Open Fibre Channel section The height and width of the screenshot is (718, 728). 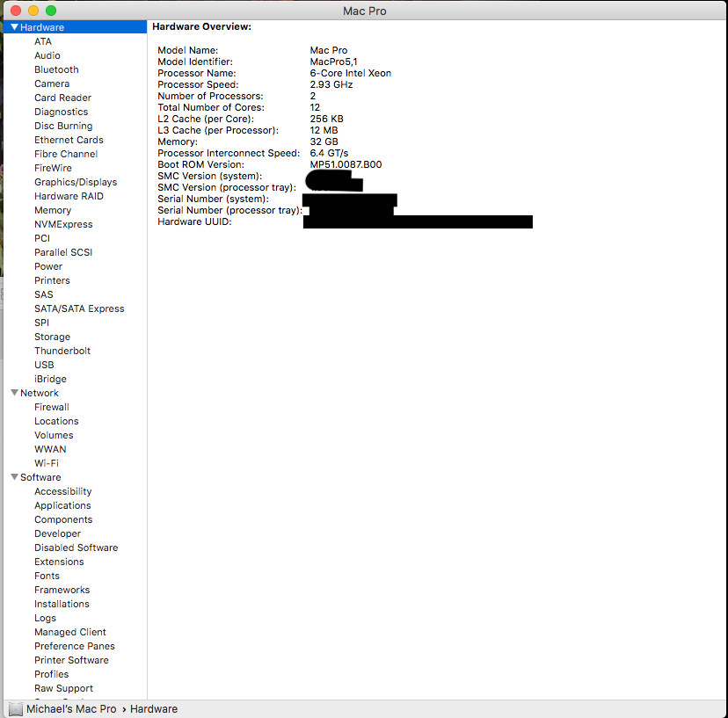[x=66, y=154]
